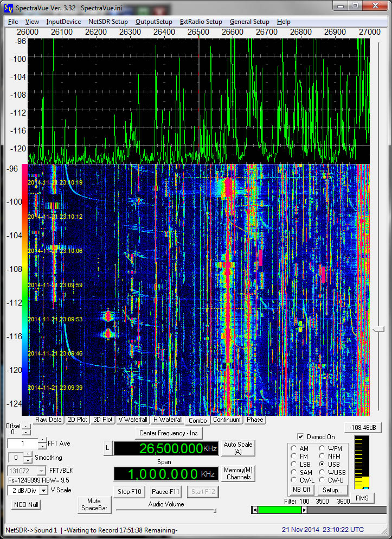Increase Smoothing with up arrow
The image size is (392, 539).
coord(28,455)
